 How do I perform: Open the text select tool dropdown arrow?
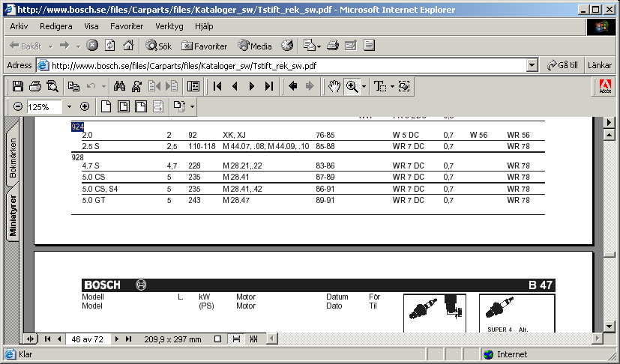pyautogui.click(x=392, y=86)
